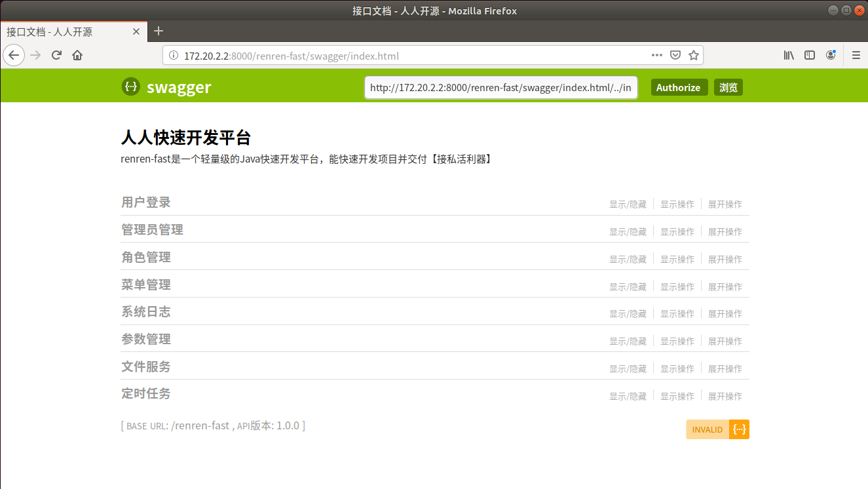Open the Library toolbar icon
This screenshot has height=489, width=868.
[789, 55]
